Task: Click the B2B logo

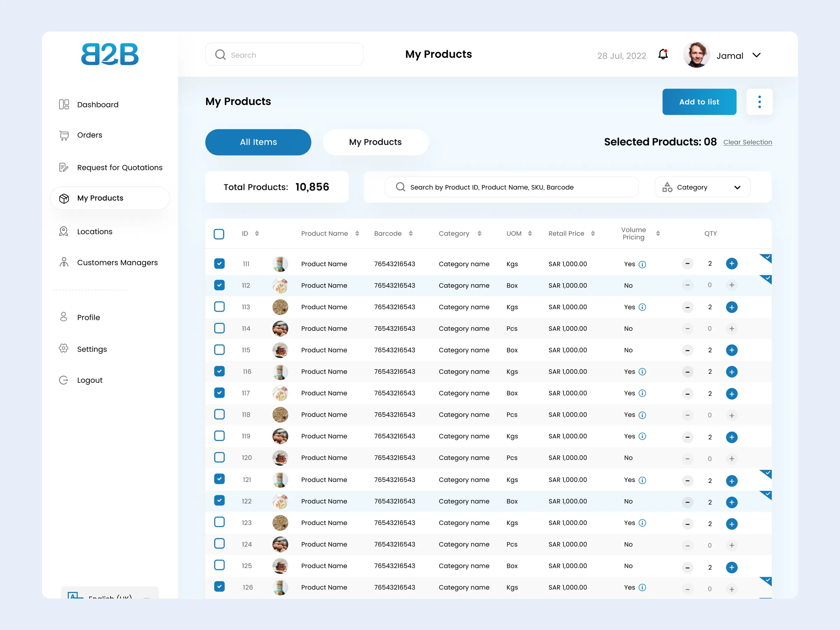Action: tap(110, 54)
